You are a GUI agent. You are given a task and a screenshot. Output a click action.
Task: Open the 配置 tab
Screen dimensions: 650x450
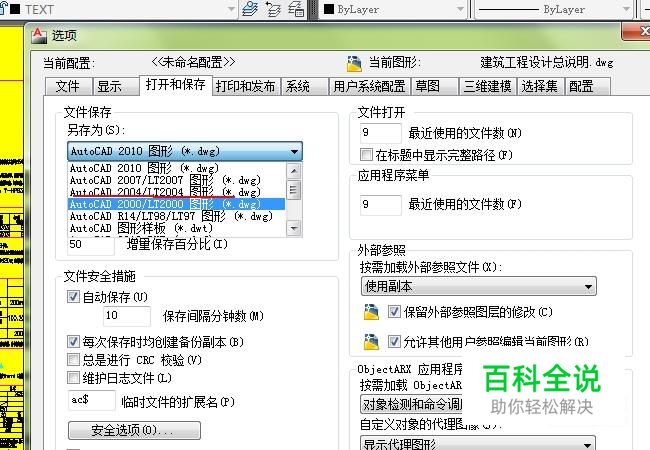click(x=587, y=86)
